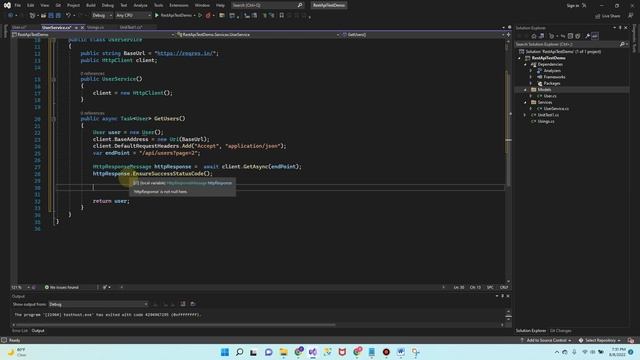
Task: Click Switch Views icon in Solution Explorer
Action: pyautogui.click(x=541, y=36)
